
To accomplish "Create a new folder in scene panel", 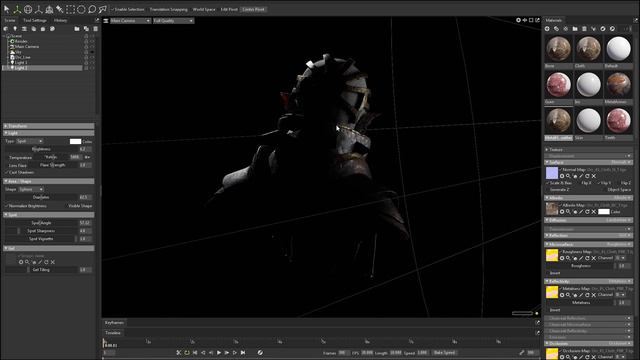I will tap(77, 29).
